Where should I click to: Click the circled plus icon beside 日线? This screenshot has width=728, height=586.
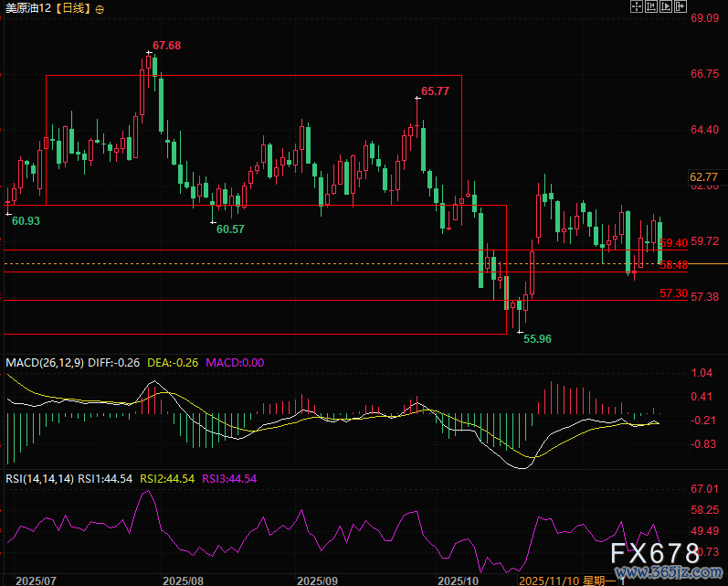(x=100, y=8)
